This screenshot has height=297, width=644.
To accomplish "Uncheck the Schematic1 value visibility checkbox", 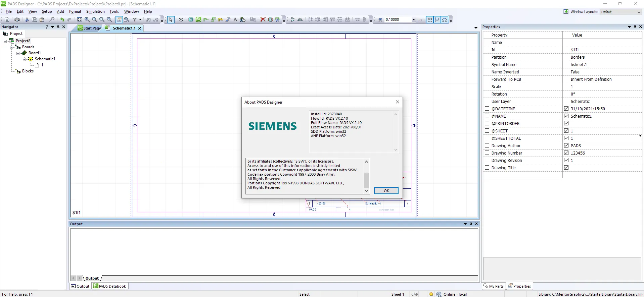I will click(x=566, y=116).
